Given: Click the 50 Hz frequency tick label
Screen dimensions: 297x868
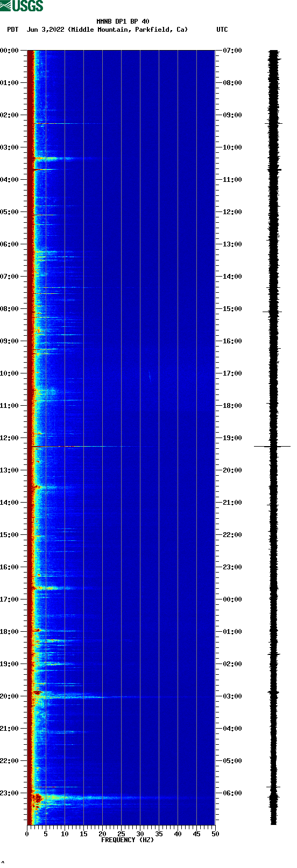Looking at the screenshot, I should pyautogui.click(x=215, y=834).
